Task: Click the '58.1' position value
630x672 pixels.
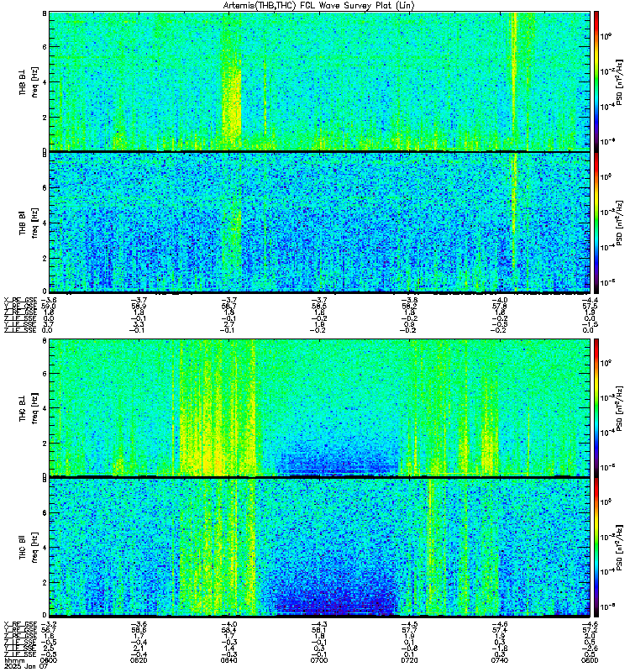Action: pyautogui.click(x=319, y=630)
